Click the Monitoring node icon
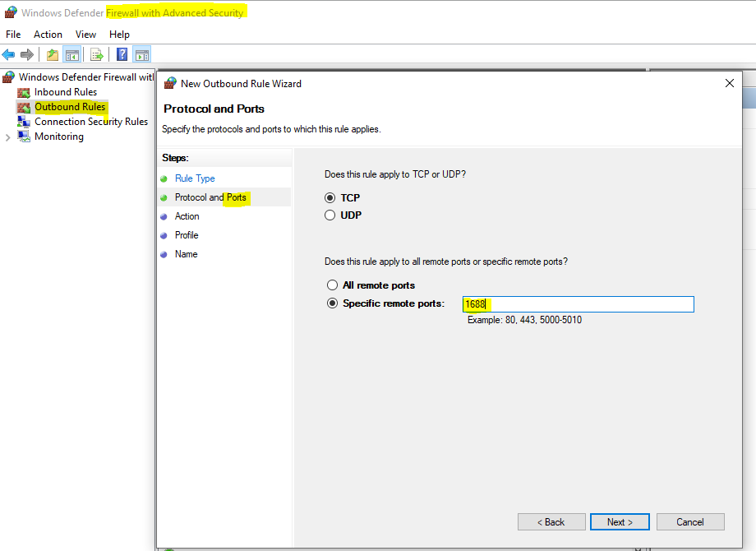The width and height of the screenshot is (756, 551). [24, 137]
